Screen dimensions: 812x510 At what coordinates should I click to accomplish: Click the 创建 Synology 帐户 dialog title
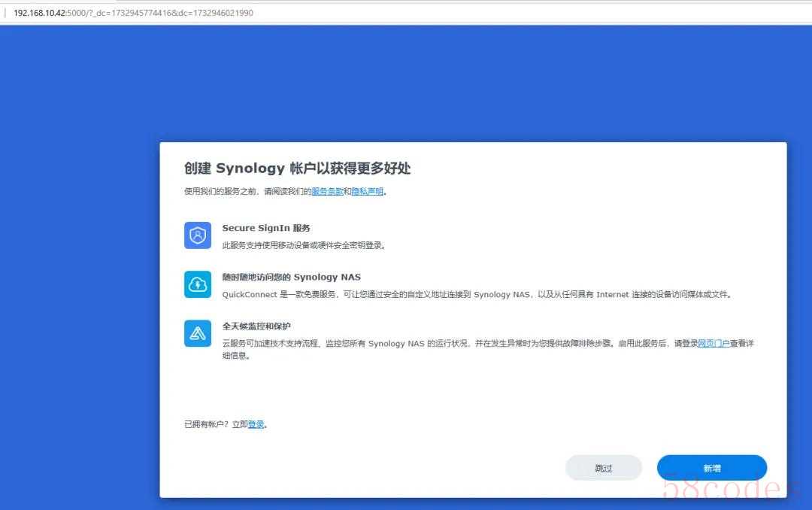298,168
